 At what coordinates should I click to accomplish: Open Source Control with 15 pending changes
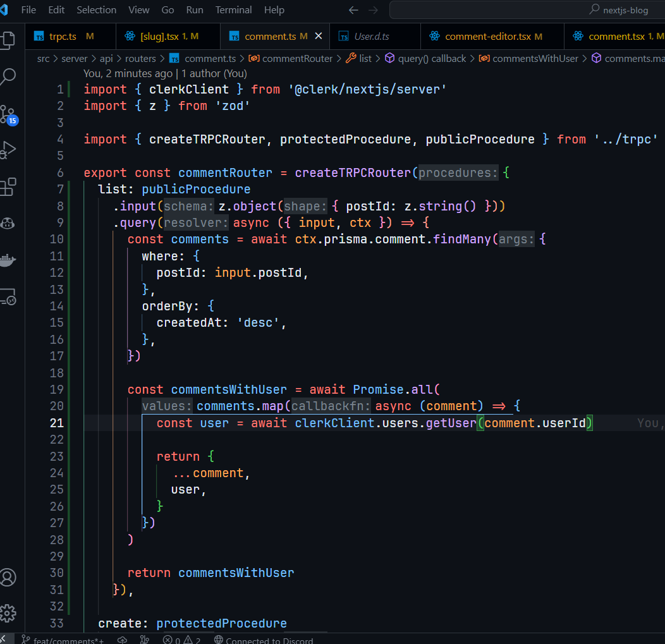pyautogui.click(x=9, y=114)
